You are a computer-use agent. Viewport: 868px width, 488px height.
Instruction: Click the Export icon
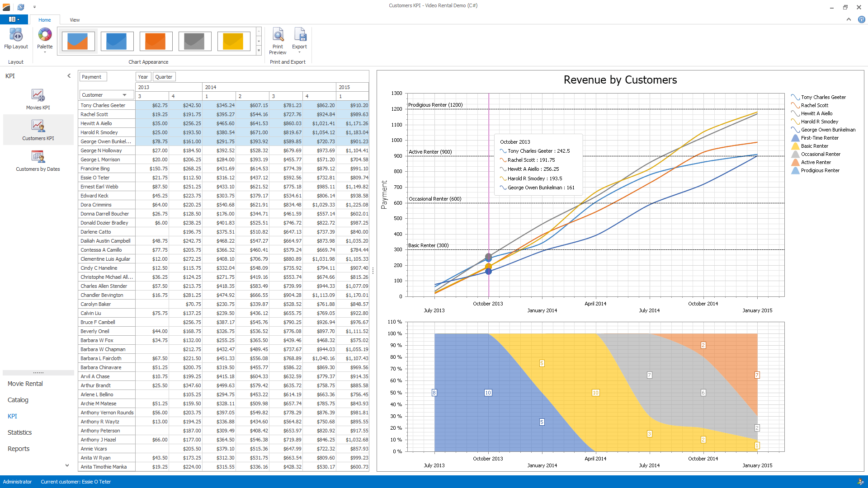pyautogui.click(x=300, y=35)
